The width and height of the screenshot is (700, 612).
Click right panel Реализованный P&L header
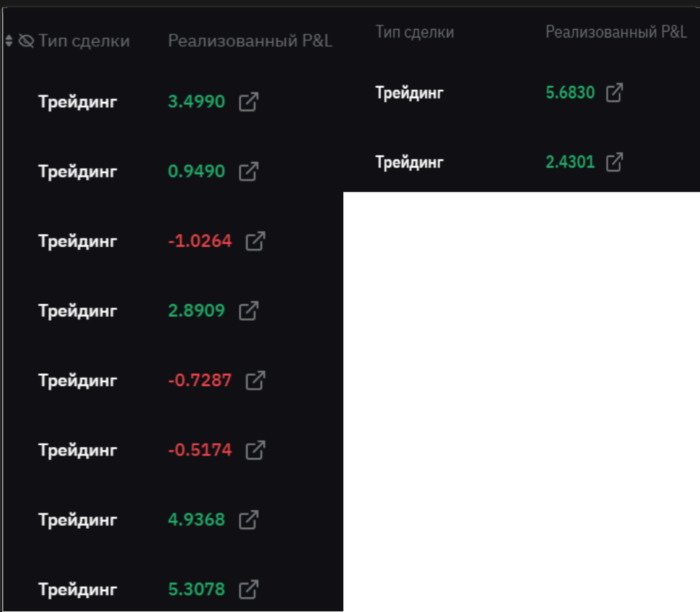click(x=616, y=33)
